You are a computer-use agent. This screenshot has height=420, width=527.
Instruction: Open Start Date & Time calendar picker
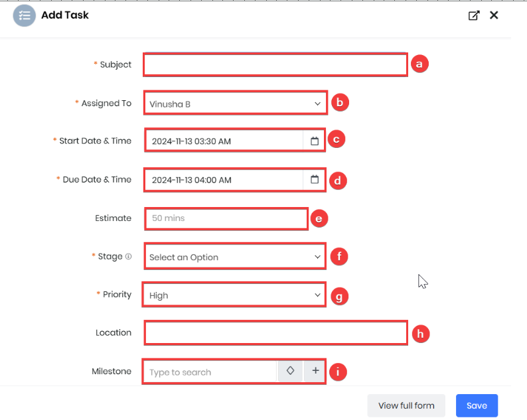pyautogui.click(x=314, y=141)
